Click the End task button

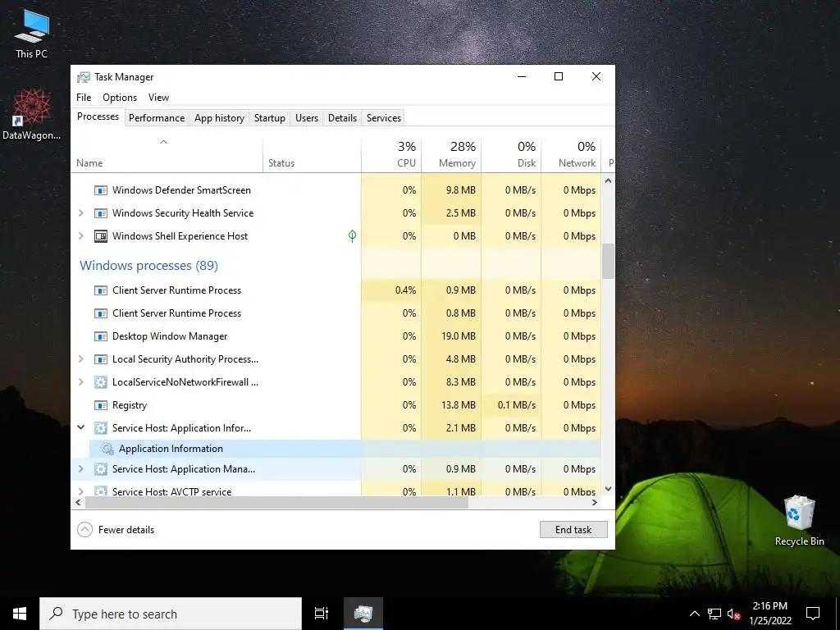(573, 530)
